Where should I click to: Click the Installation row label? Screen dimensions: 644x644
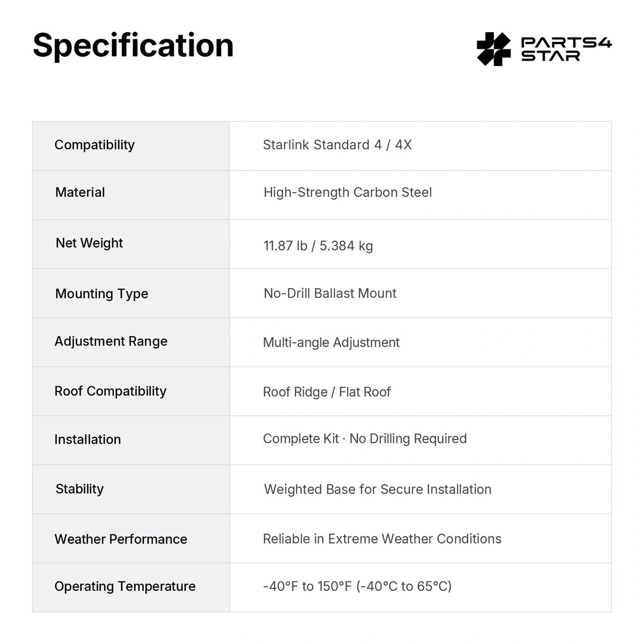(x=87, y=440)
